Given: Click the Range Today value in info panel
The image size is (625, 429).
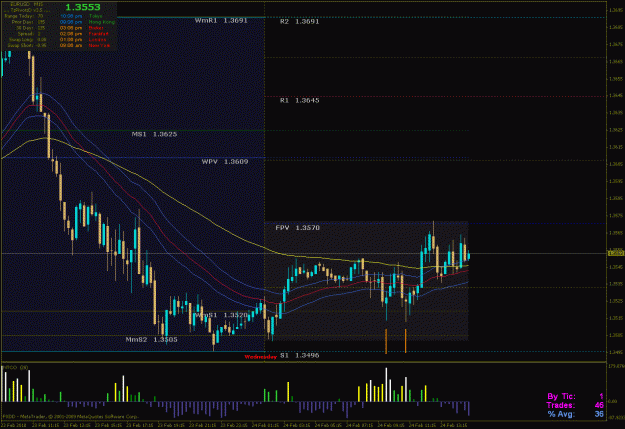Looking at the screenshot, I should click(x=40, y=16).
